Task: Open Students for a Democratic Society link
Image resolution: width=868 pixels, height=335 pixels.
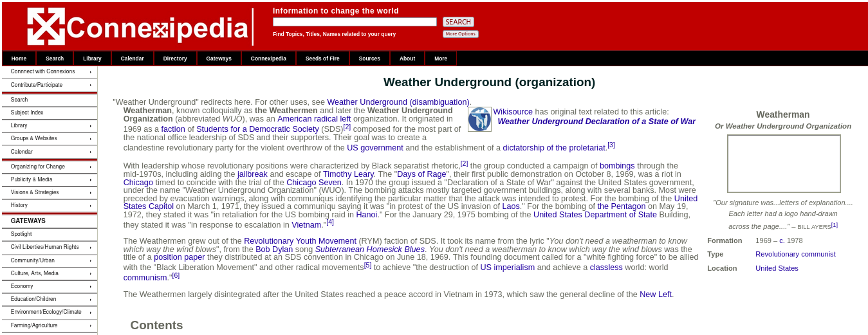Action: [x=257, y=129]
